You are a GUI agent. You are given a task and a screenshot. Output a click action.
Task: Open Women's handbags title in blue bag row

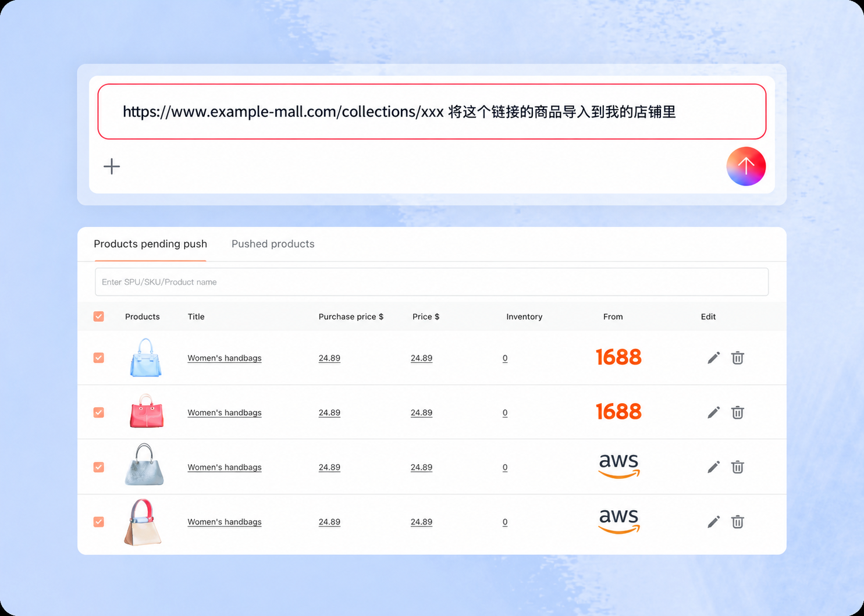[225, 358]
